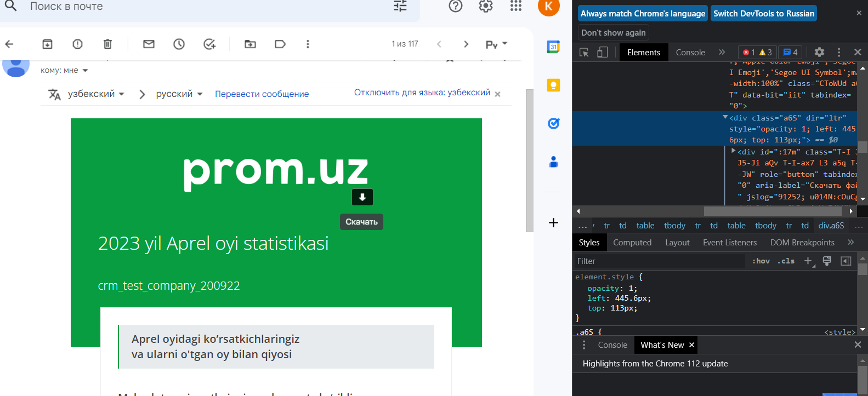
Task: Click the 'Перевести сообщение' link
Action: pyautogui.click(x=262, y=94)
